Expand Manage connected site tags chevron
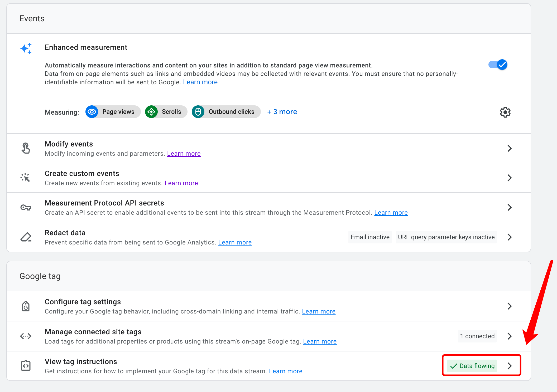557x392 pixels. coord(510,336)
